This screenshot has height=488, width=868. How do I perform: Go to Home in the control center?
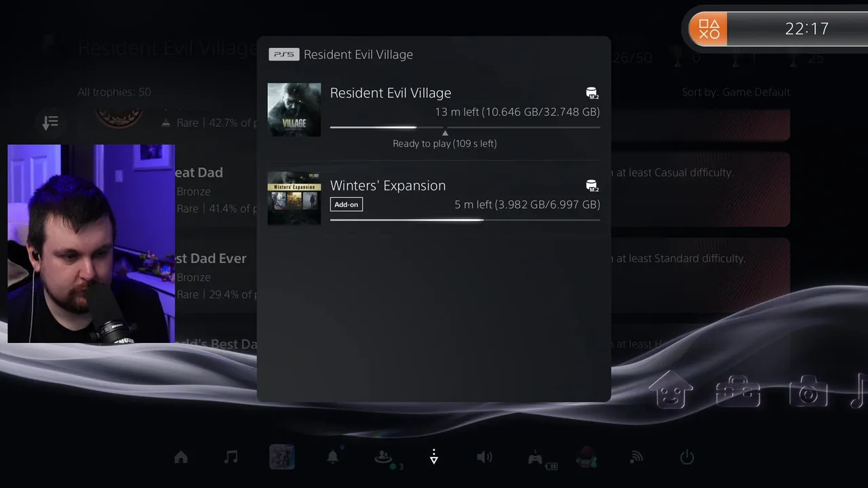pyautogui.click(x=181, y=457)
